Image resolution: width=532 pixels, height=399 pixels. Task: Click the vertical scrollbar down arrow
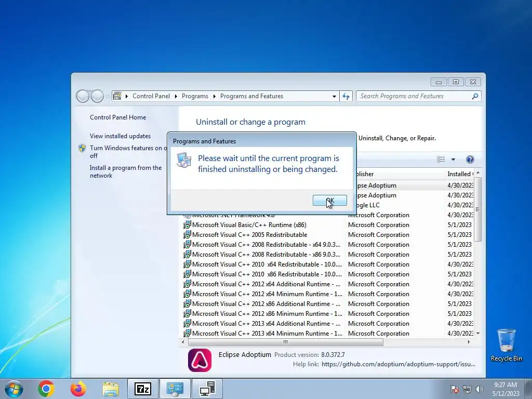pos(478,334)
